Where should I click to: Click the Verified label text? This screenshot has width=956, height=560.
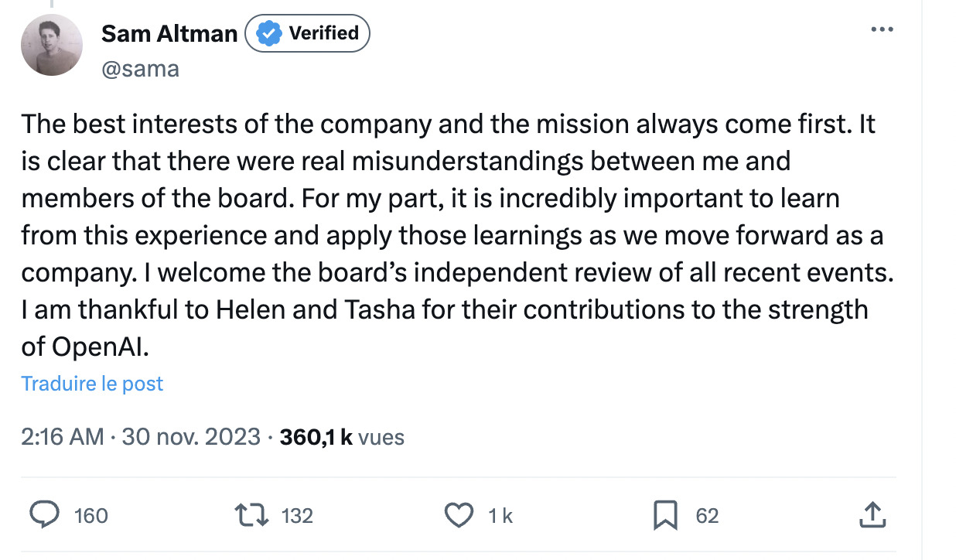pyautogui.click(x=323, y=33)
